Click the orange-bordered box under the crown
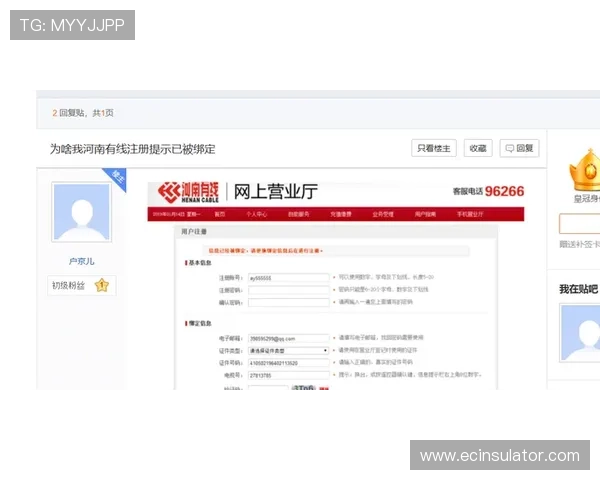The image size is (600, 480). [x=579, y=224]
